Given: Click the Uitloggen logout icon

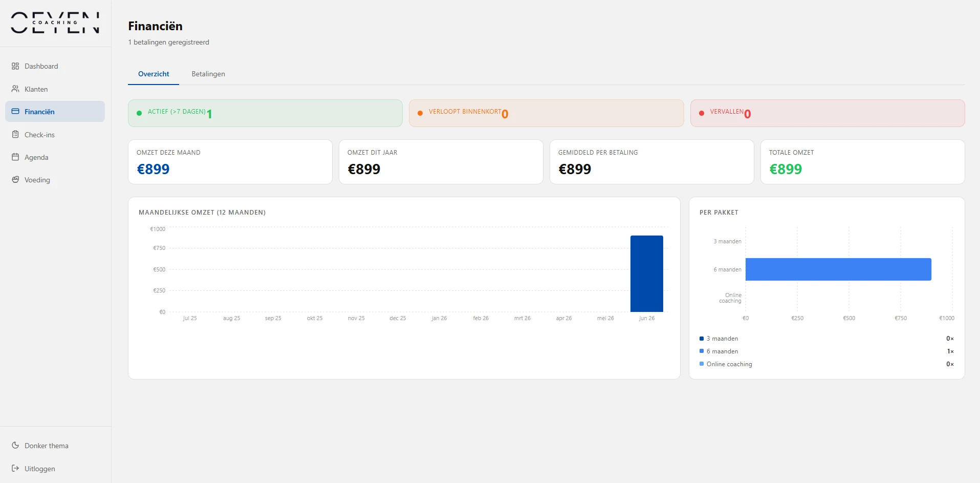Looking at the screenshot, I should (x=15, y=469).
